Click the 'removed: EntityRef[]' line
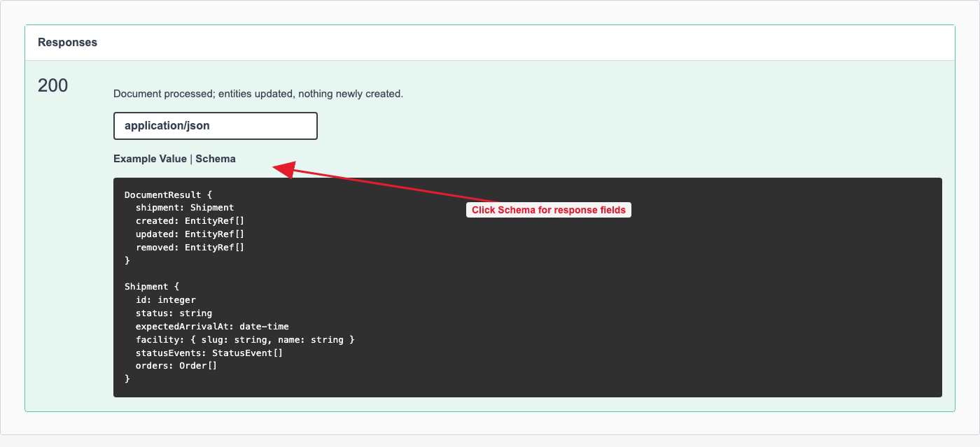 tap(190, 248)
